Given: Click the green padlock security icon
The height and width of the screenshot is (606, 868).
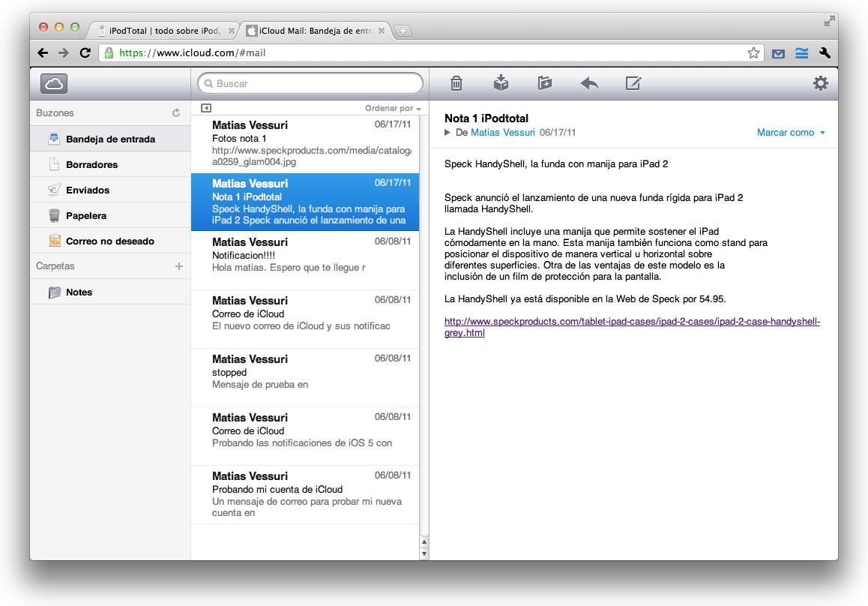Looking at the screenshot, I should (109, 53).
